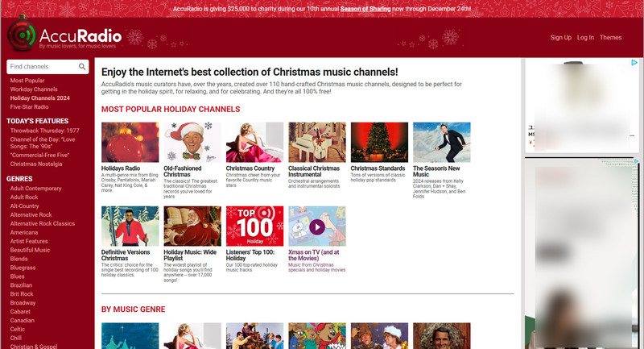Select Holiday Channels 2024
Screen dimensions: 644x349
39,98
